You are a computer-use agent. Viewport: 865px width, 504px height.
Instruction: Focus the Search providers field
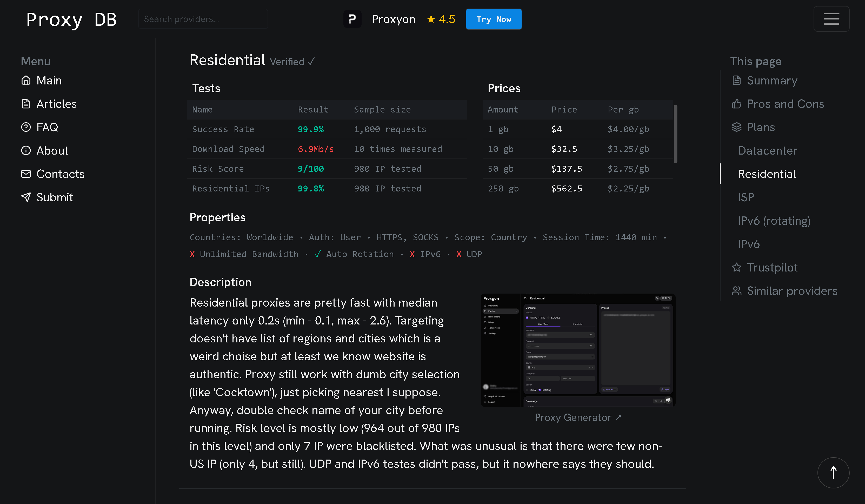[203, 19]
